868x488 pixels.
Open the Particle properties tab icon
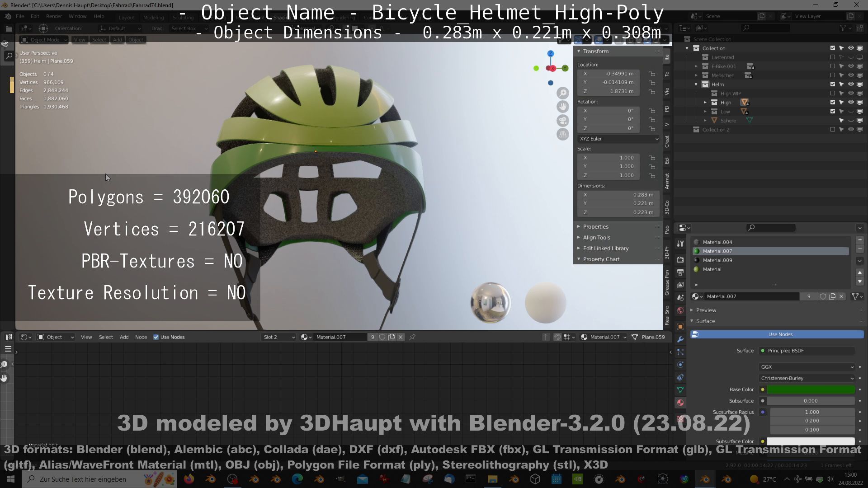pos(680,352)
